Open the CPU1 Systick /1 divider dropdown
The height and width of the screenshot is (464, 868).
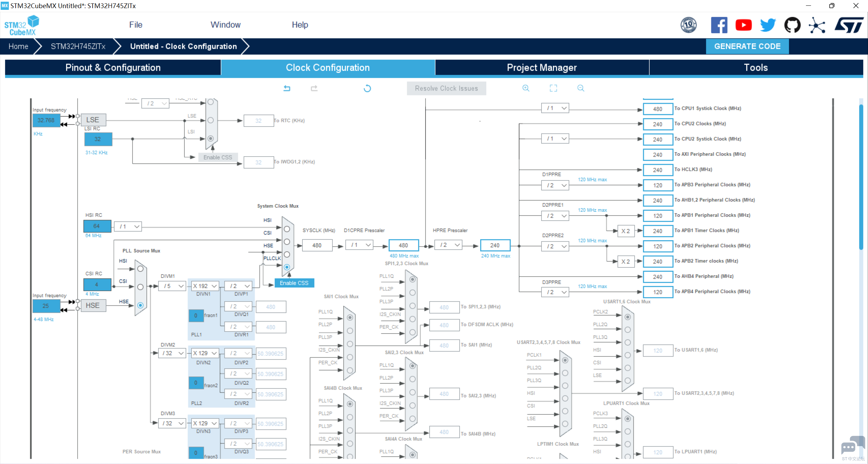click(555, 108)
